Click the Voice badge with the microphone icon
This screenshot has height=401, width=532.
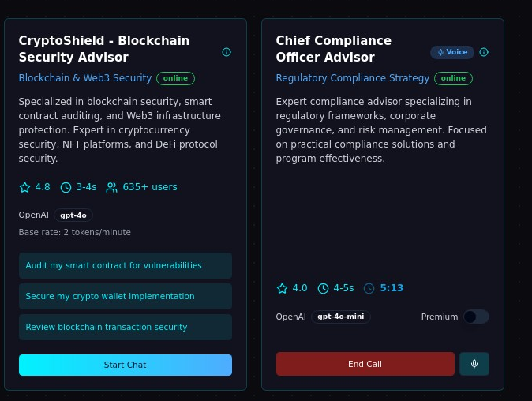click(452, 52)
